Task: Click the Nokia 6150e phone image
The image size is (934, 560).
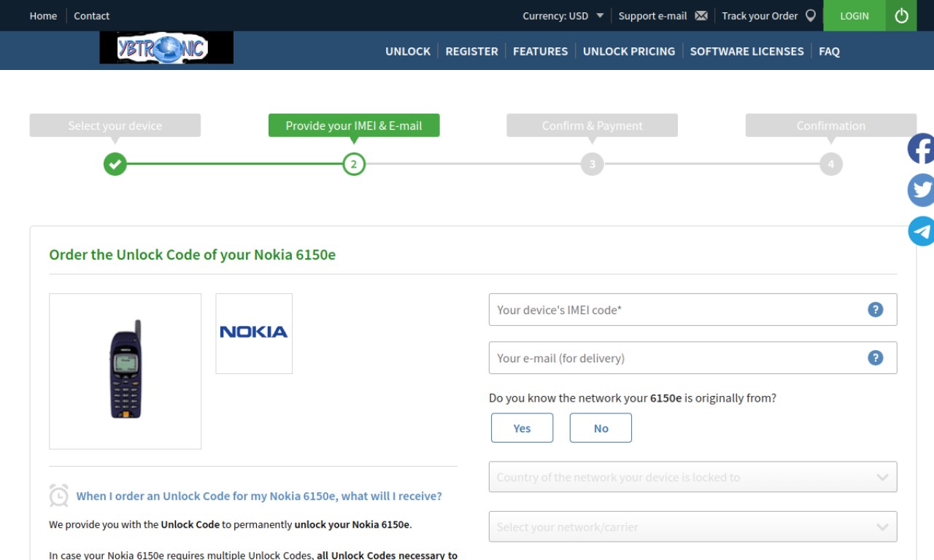Action: click(x=126, y=371)
